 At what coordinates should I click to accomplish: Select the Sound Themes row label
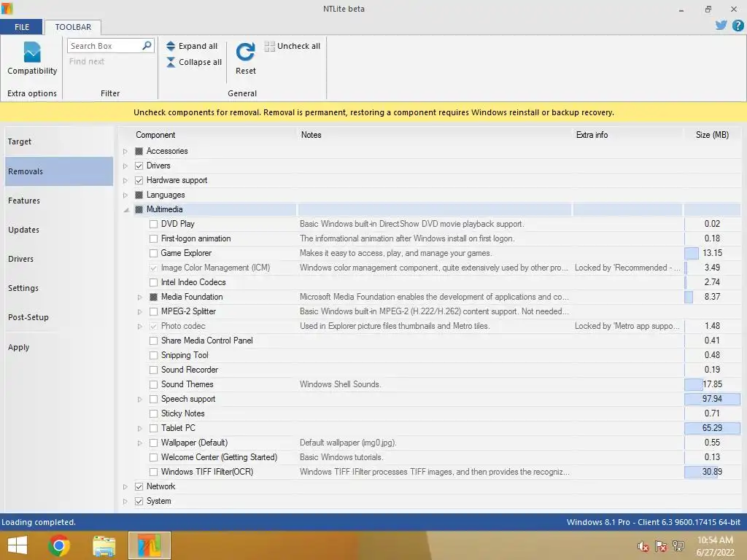point(187,384)
